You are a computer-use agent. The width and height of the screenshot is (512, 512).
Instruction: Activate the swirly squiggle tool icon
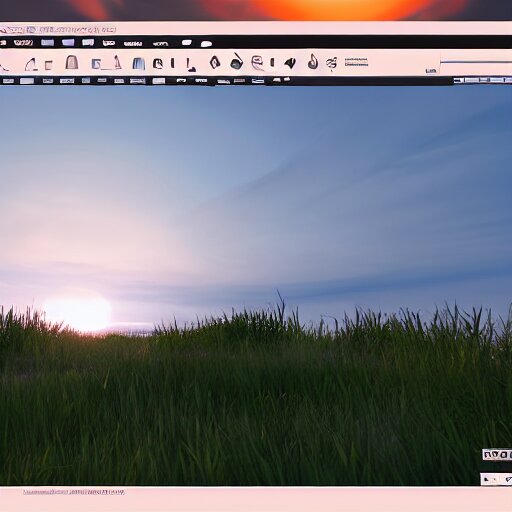point(331,63)
